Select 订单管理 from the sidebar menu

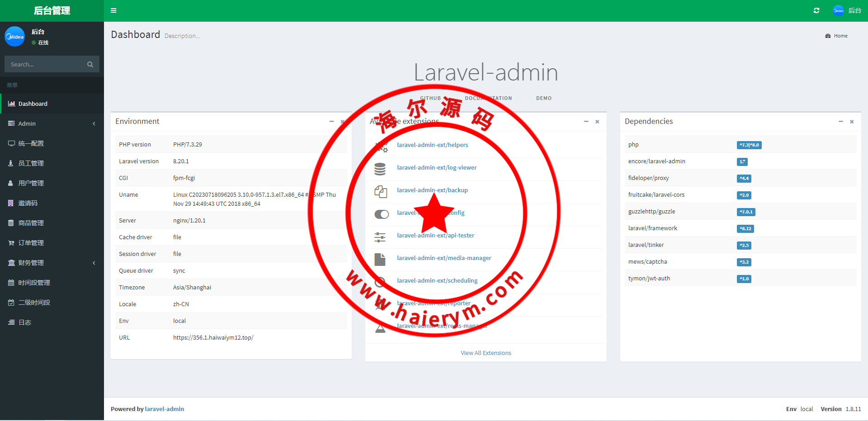click(31, 243)
